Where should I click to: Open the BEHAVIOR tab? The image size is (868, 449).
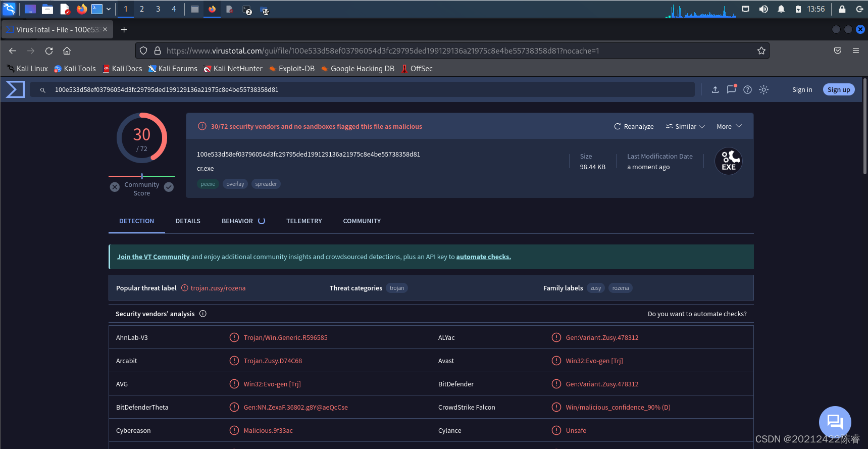[243, 221]
